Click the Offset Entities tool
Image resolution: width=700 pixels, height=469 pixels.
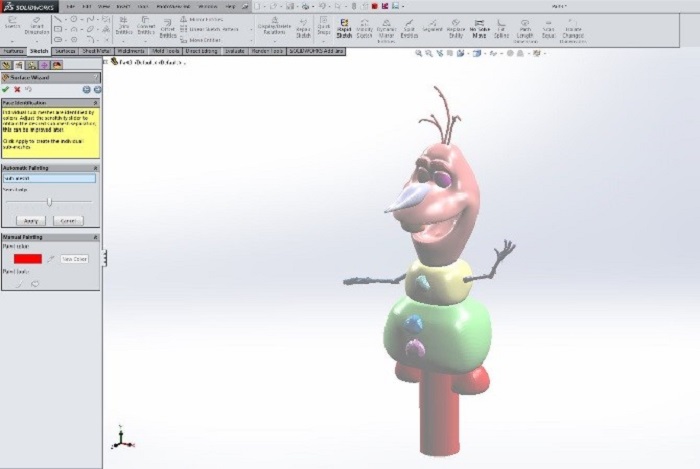(167, 29)
